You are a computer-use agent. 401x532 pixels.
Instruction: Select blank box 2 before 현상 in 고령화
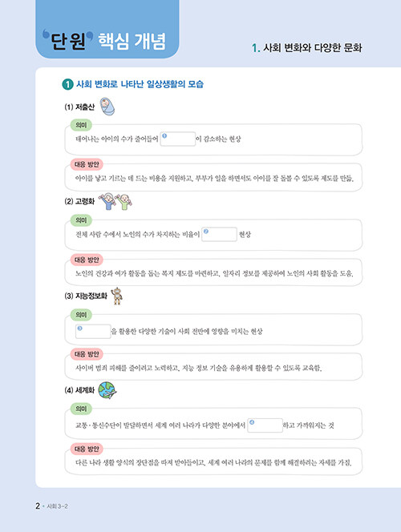219,235
